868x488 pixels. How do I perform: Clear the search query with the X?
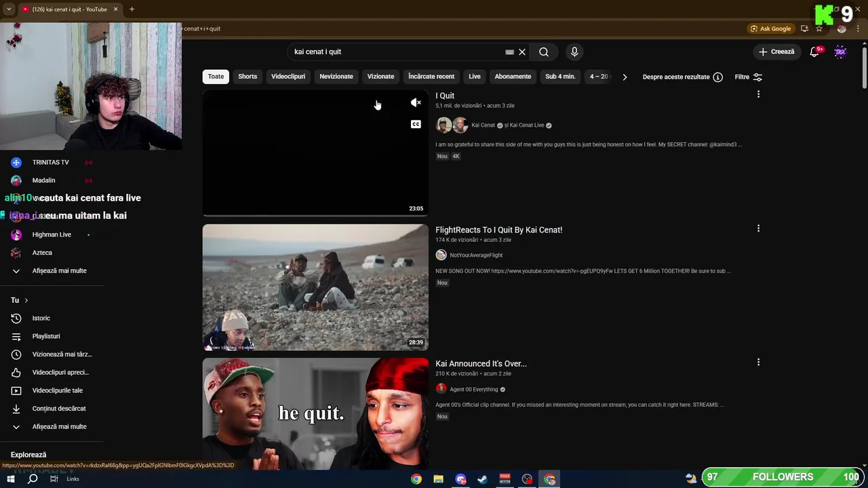click(522, 52)
